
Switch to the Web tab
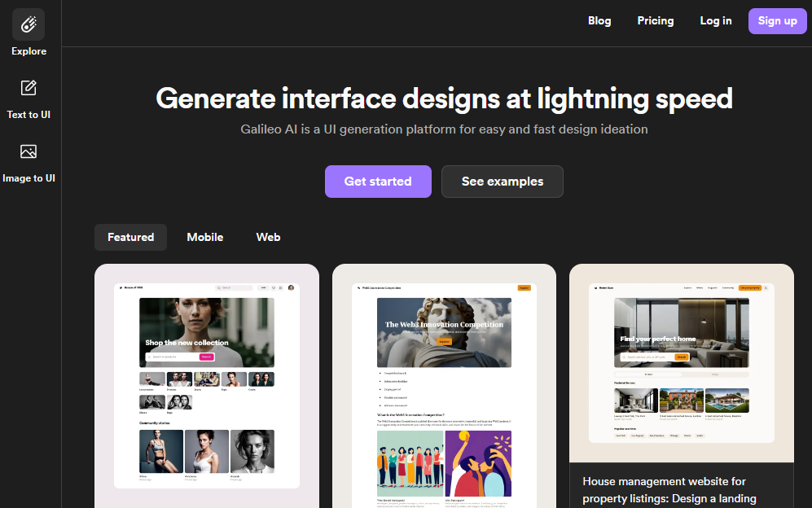[268, 237]
